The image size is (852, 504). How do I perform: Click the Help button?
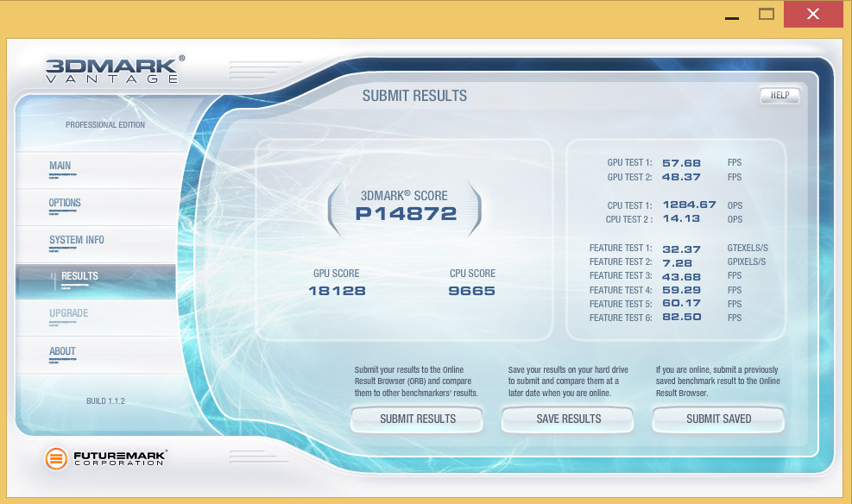point(779,96)
